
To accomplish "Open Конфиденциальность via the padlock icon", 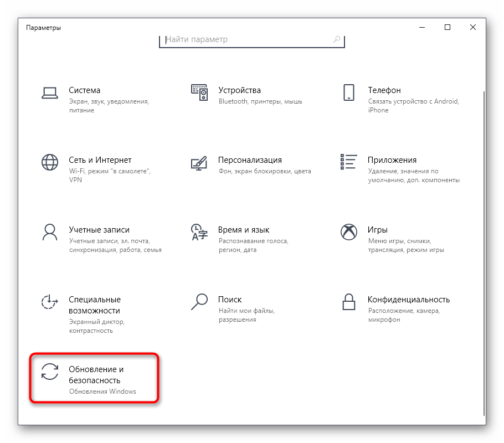I will tap(348, 302).
